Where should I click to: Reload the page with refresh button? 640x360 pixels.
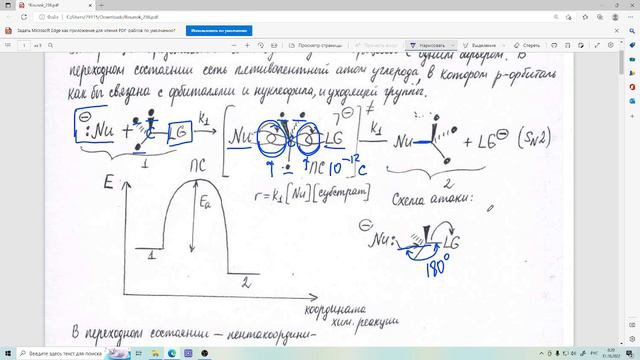pyautogui.click(x=24, y=17)
